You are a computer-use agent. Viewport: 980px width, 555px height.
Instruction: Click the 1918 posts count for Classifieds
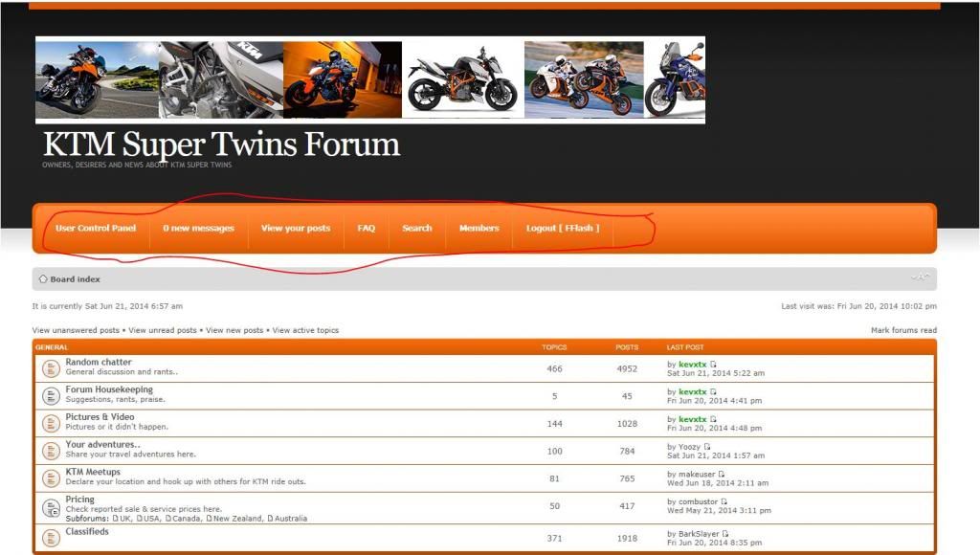pos(627,538)
